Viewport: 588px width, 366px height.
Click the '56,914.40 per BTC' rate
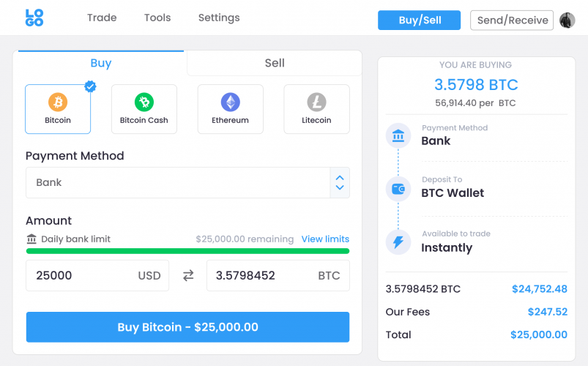tap(475, 102)
